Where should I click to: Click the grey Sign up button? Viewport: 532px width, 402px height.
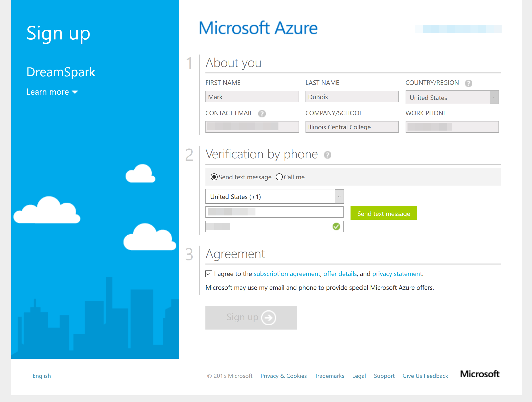tap(251, 318)
